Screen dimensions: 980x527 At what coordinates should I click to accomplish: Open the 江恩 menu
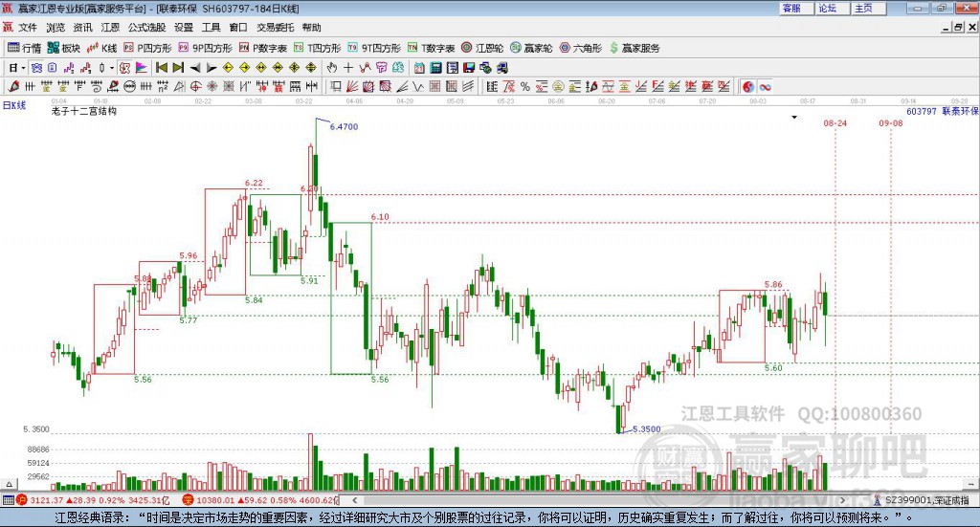point(110,28)
